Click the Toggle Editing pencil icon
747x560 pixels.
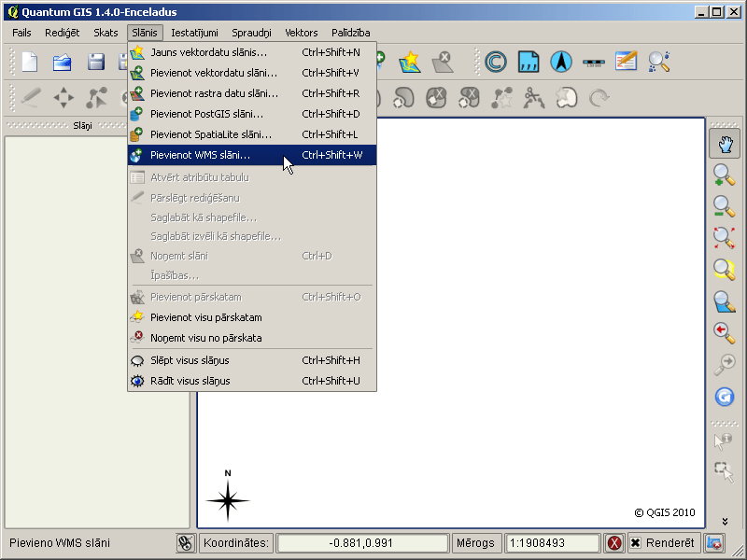pos(31,98)
